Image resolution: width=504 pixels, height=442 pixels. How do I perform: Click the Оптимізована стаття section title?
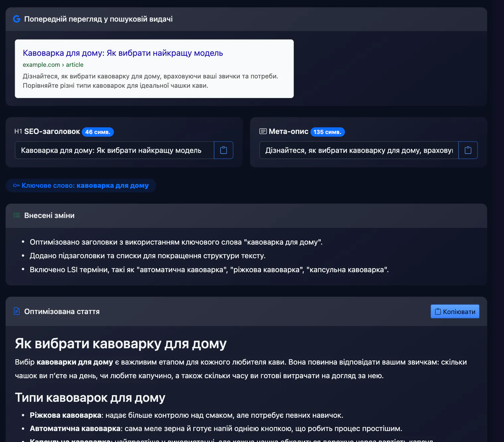(62, 311)
